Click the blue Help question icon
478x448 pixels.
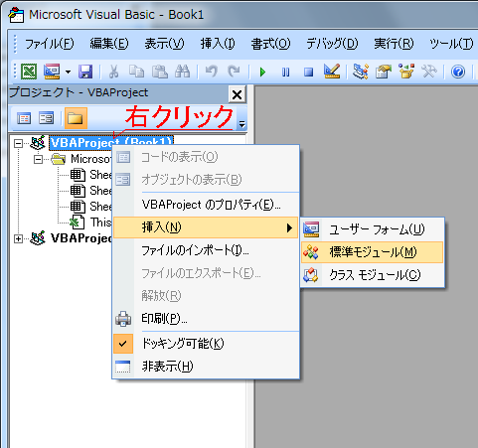point(458,72)
